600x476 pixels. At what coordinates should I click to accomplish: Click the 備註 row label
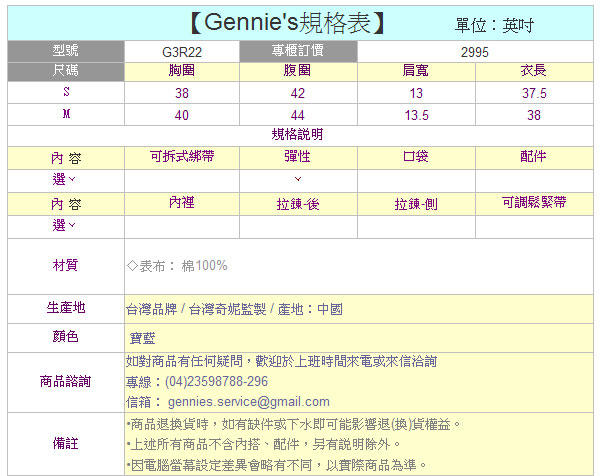click(65, 443)
